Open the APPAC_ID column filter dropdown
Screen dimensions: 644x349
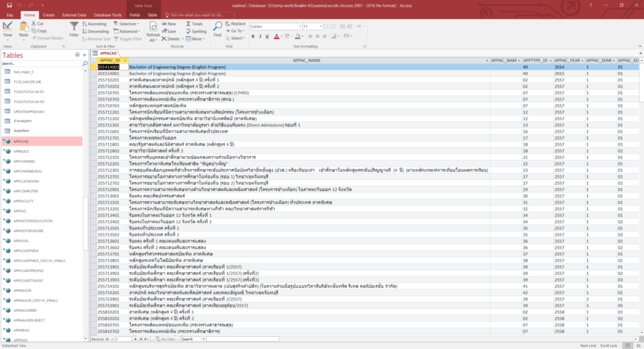pos(125,60)
